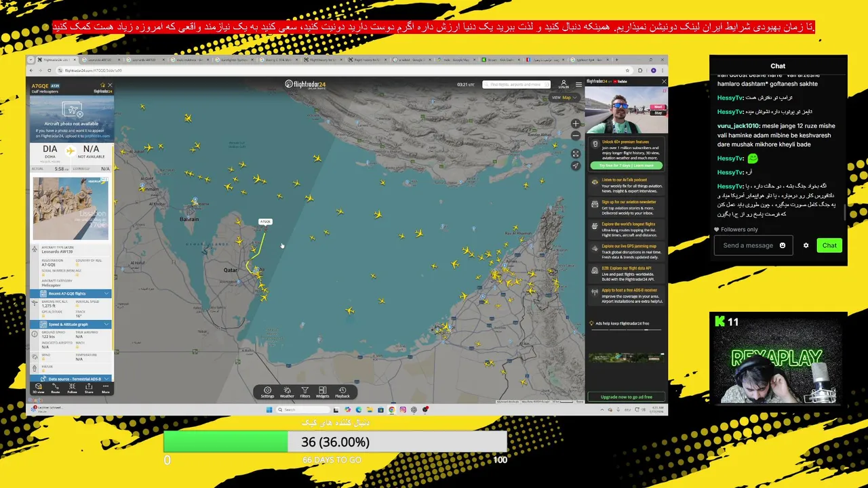Show the aircraft Route
This screenshot has width=868, height=488.
56,388
